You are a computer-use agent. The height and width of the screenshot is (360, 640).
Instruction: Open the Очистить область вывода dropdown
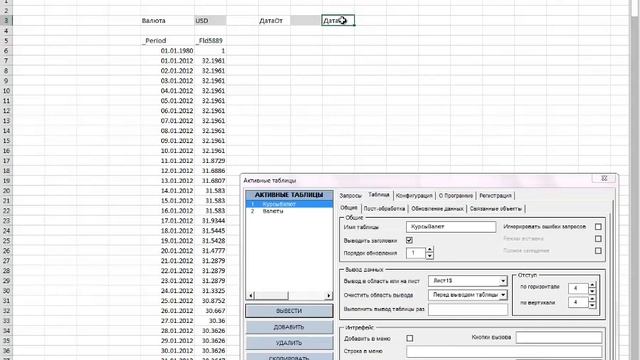click(503, 295)
